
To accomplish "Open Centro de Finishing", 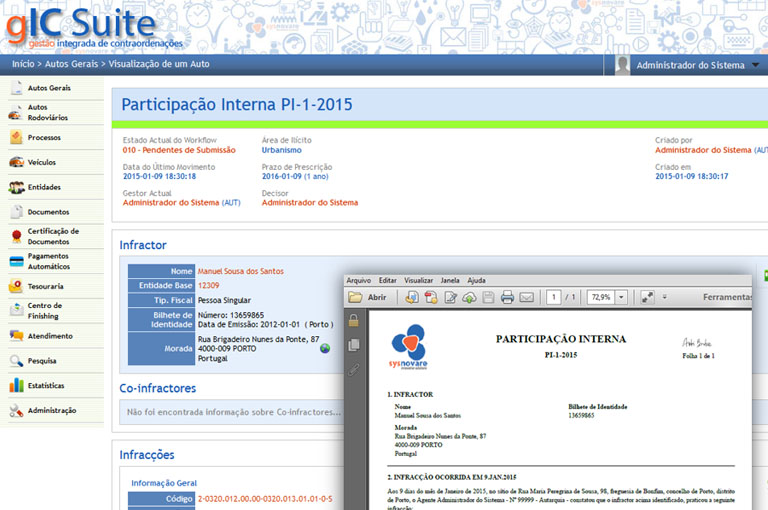I will tap(45, 311).
